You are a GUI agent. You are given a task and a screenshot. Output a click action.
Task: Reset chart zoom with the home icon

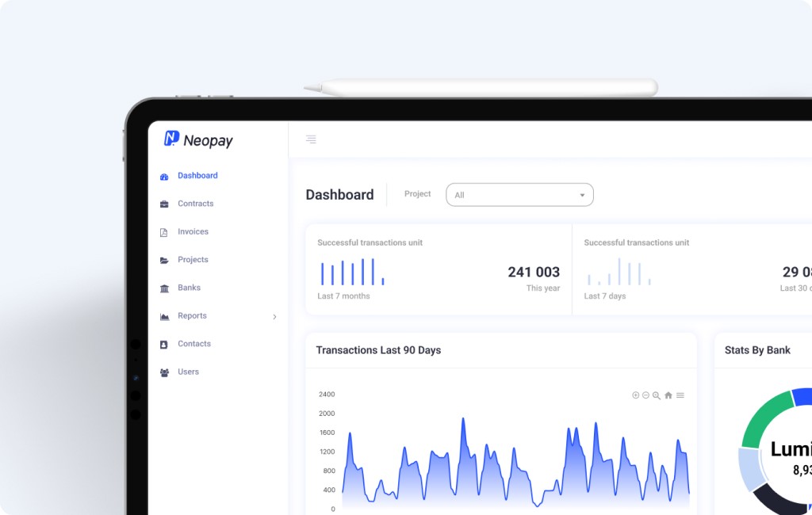click(x=668, y=395)
